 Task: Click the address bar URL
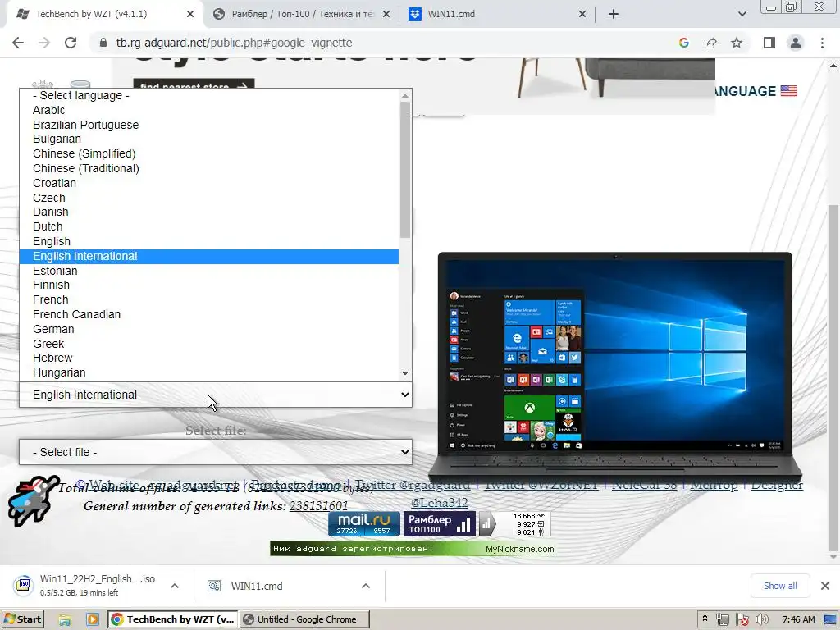coord(234,43)
